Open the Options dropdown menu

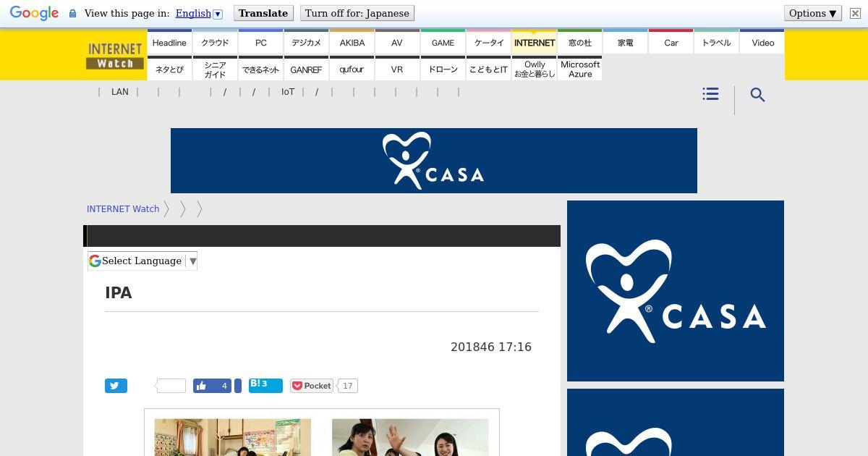pyautogui.click(x=813, y=13)
